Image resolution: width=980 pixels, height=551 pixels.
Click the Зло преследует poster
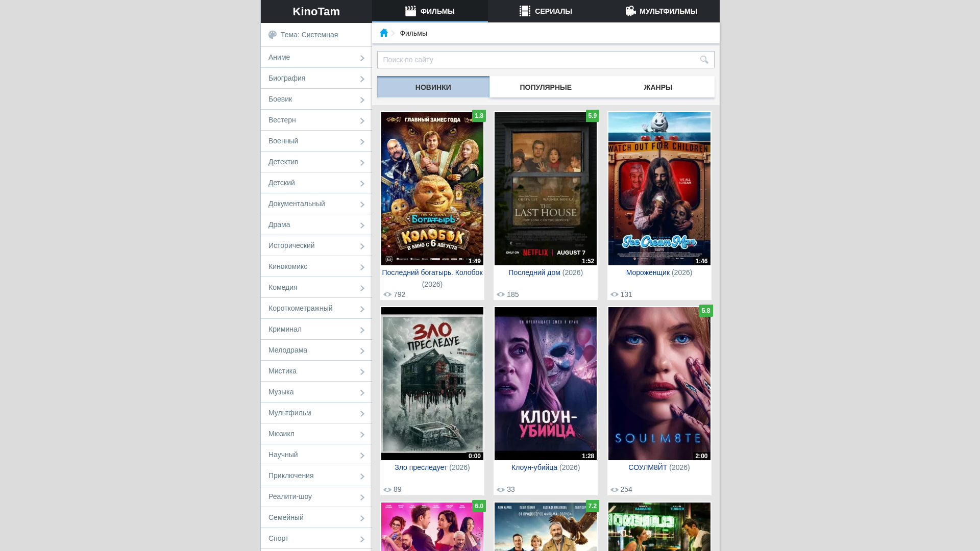[x=432, y=384]
